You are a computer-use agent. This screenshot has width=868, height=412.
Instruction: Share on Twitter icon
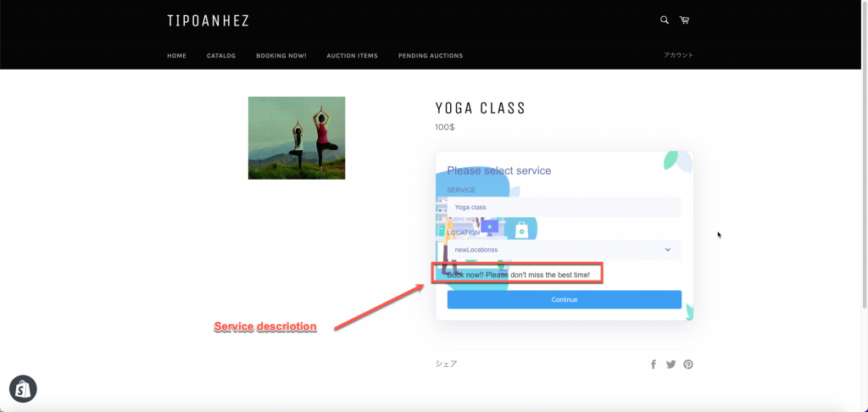pos(671,365)
